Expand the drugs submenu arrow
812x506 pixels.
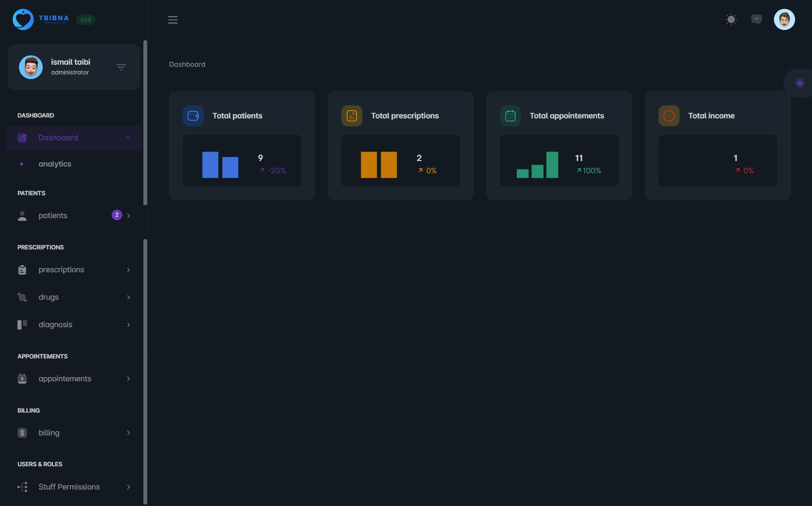129,298
